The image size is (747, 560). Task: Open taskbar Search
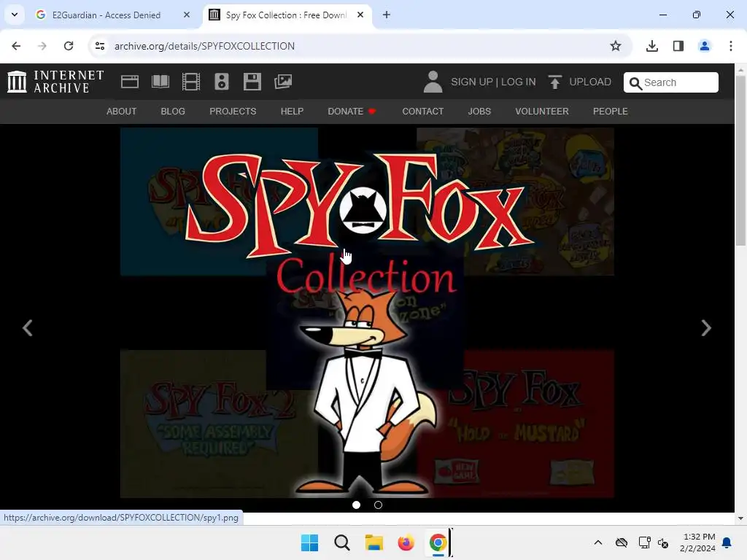coord(341,542)
